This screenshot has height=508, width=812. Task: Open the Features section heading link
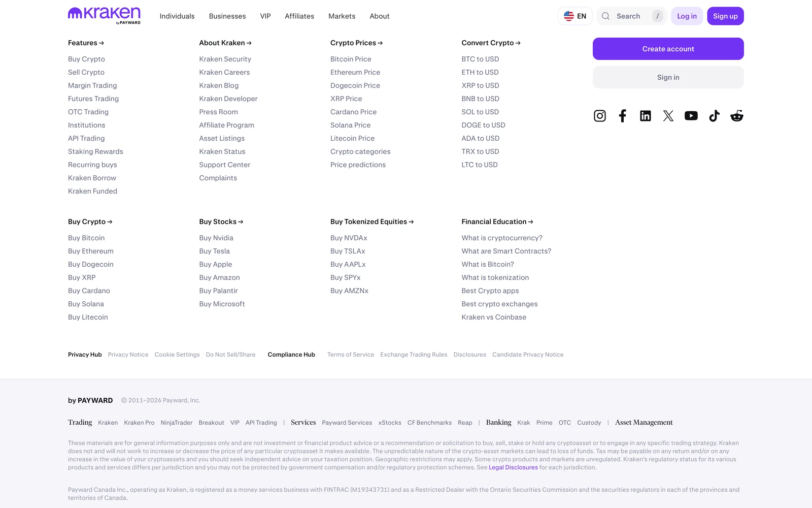tap(86, 43)
